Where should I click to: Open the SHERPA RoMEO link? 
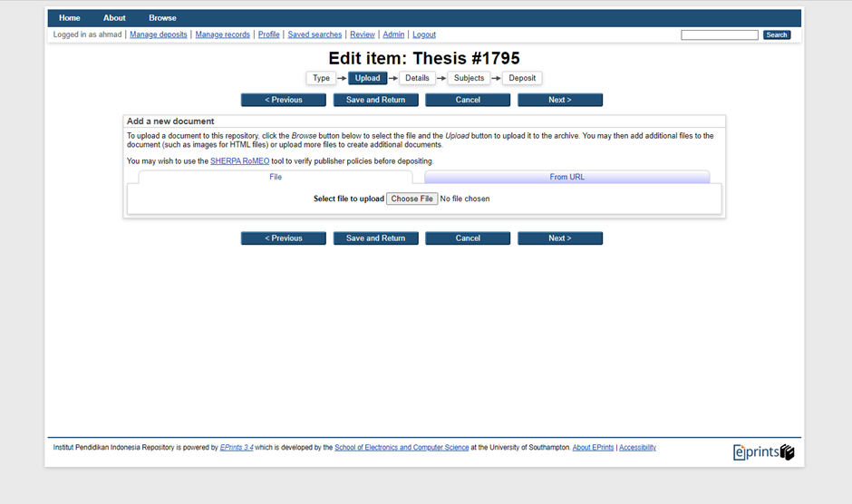coord(239,161)
